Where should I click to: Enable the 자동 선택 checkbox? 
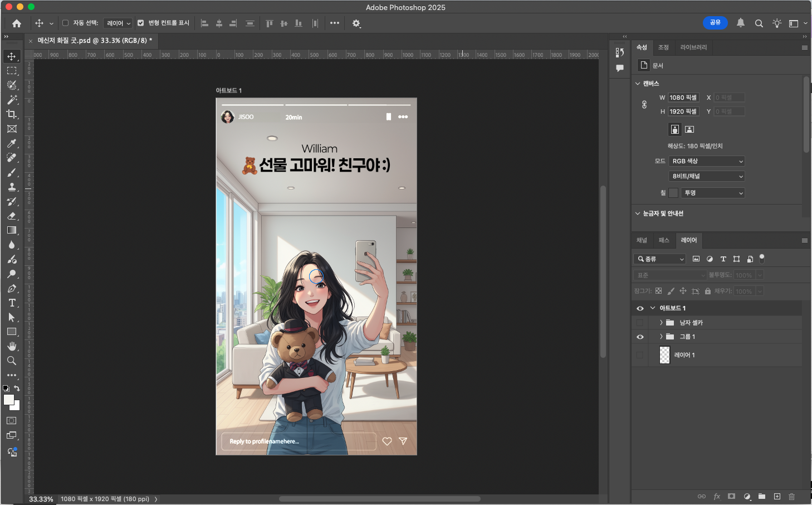pos(66,23)
